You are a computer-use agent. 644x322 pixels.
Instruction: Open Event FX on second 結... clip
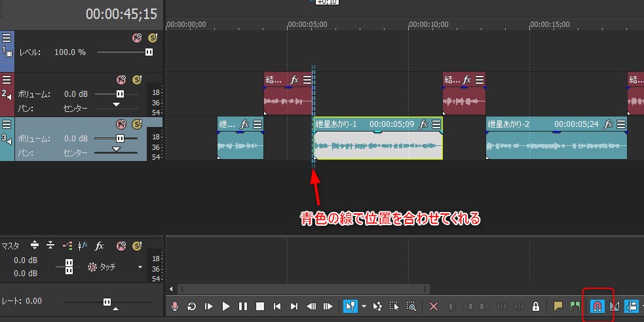point(466,80)
